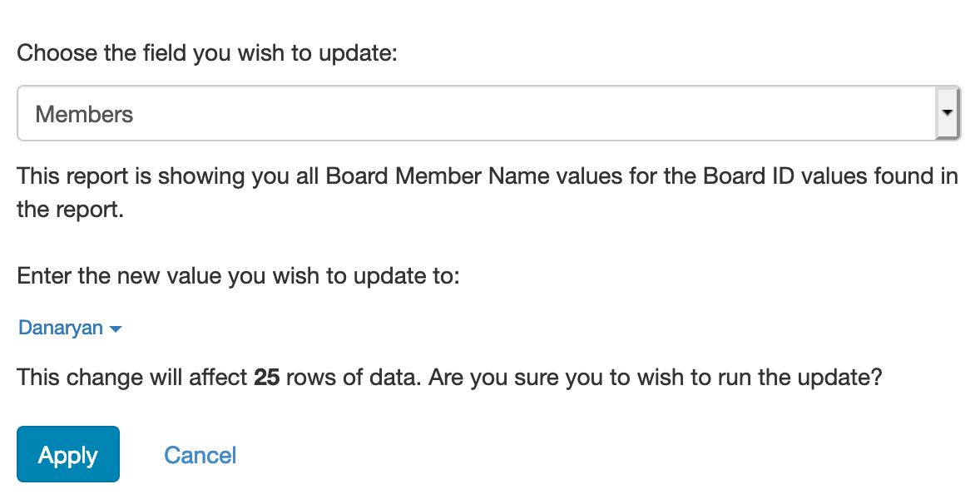
Task: Open the Members field dropdown
Action: click(x=488, y=114)
